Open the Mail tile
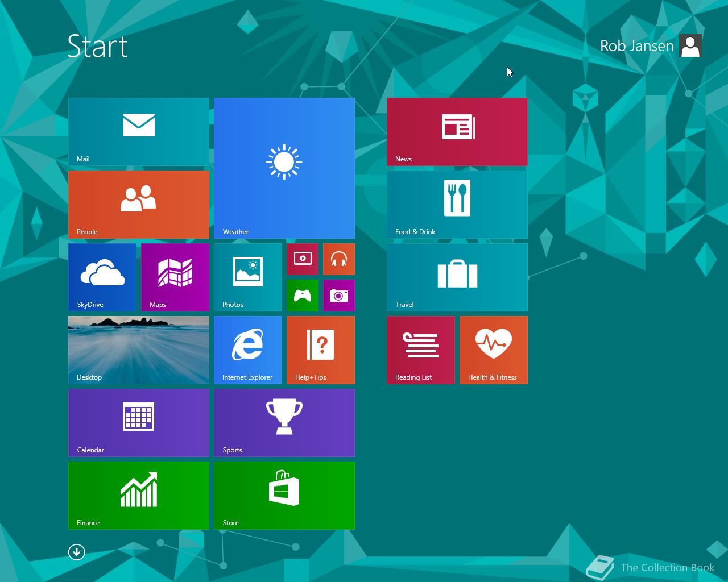The image size is (728, 582). click(x=139, y=132)
